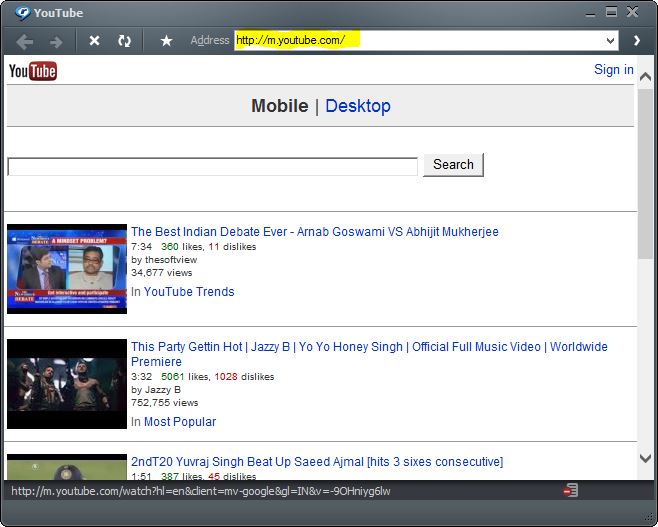Bookmark page with the star icon
The image size is (658, 527).
coord(167,41)
